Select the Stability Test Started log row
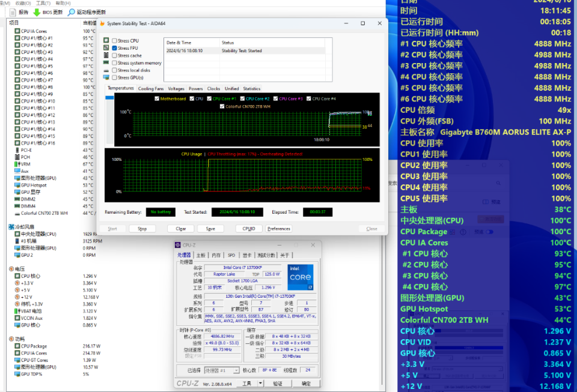This screenshot has height=392, width=577. pos(240,51)
